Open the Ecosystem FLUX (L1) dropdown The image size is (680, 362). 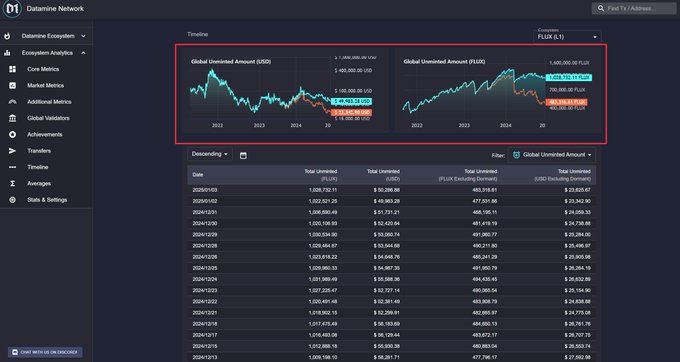coord(567,36)
